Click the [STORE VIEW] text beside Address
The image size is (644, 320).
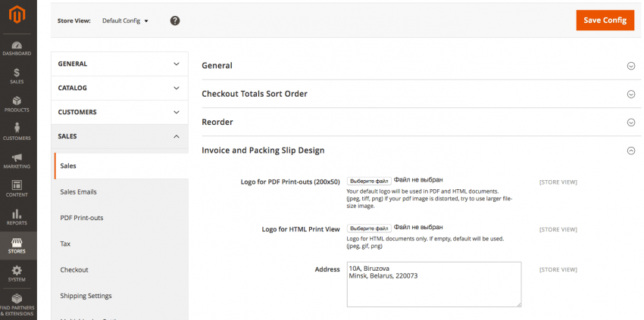558,269
